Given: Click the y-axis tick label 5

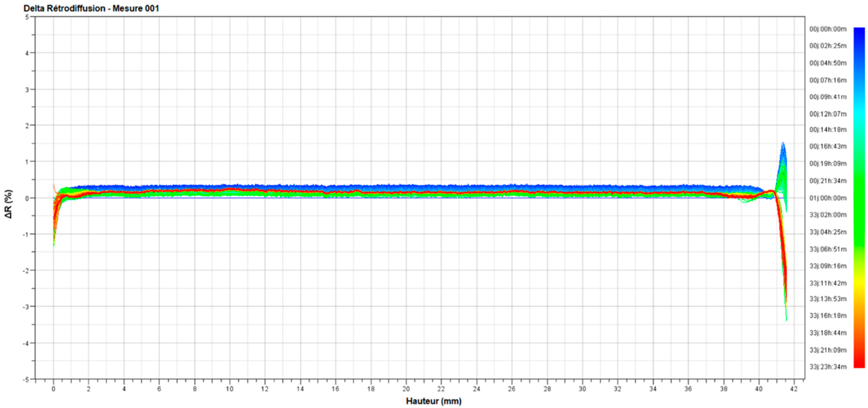Looking at the screenshot, I should click(27, 17).
